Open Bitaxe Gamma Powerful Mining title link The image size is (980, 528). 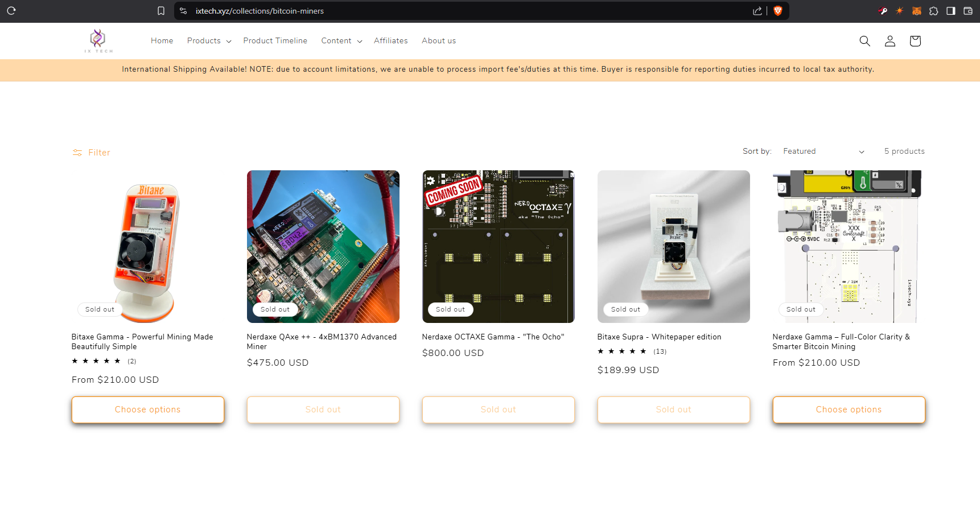[142, 342]
